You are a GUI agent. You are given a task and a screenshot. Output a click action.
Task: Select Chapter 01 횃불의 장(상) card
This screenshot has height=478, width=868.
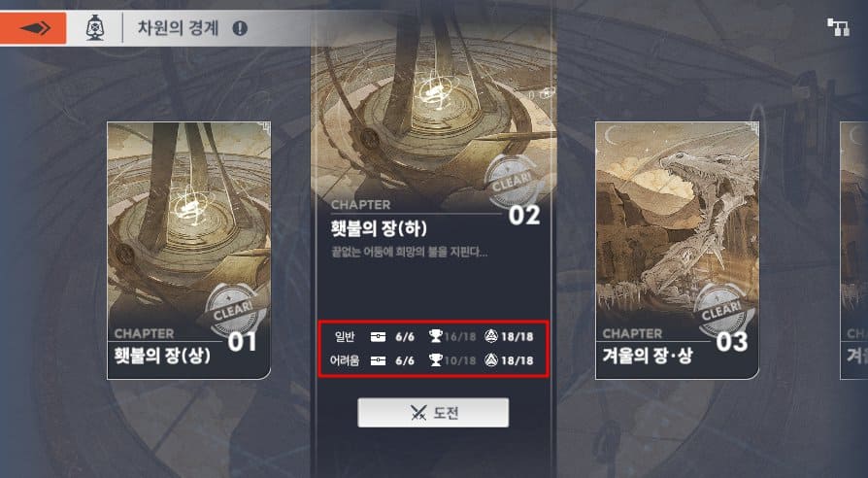click(x=188, y=251)
